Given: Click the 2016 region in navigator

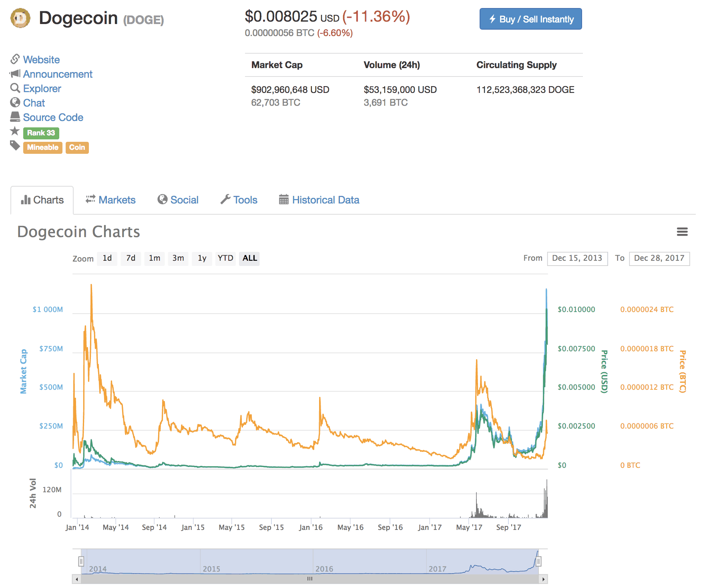Looking at the screenshot, I should 324,569.
